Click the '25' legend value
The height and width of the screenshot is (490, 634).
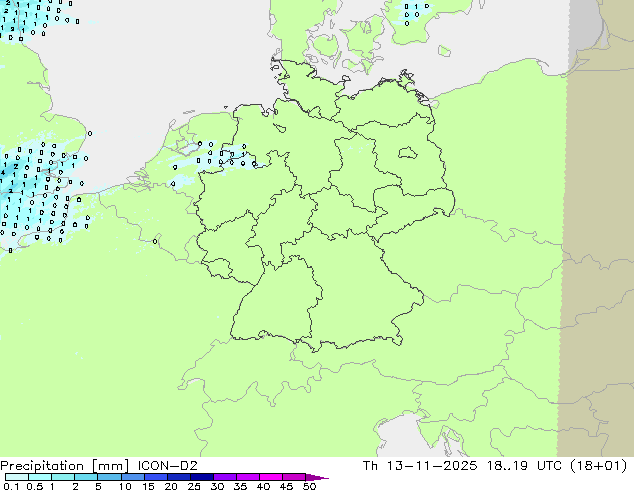pyautogui.click(x=194, y=486)
